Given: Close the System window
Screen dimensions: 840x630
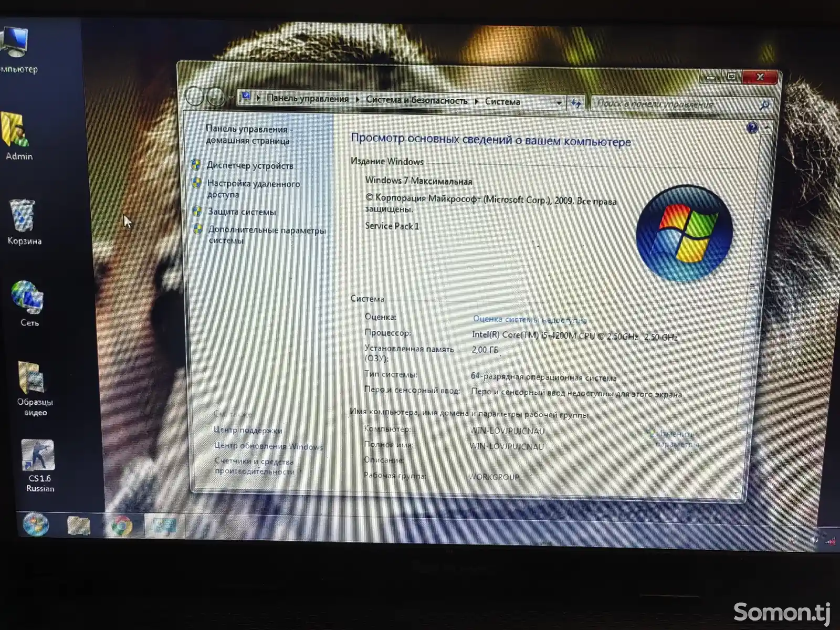Looking at the screenshot, I should pyautogui.click(x=760, y=77).
